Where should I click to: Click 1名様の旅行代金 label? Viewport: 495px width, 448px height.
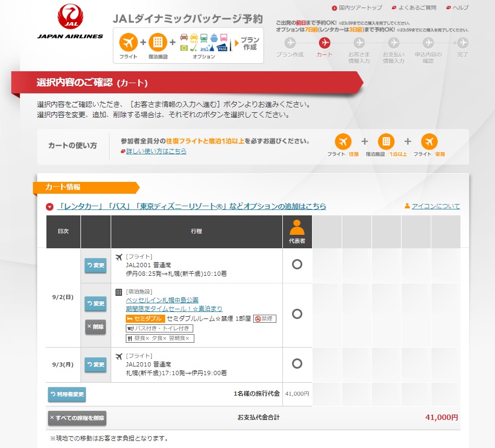(256, 393)
